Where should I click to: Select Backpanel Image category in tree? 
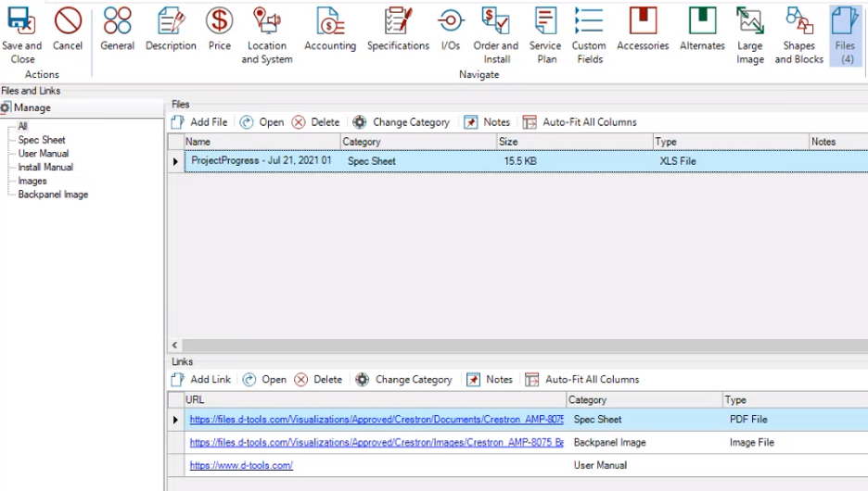(53, 194)
